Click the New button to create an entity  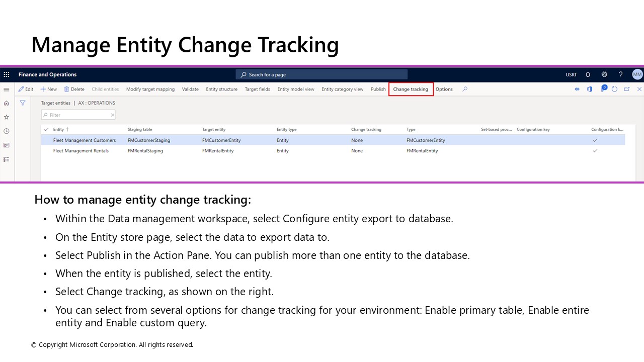48,89
